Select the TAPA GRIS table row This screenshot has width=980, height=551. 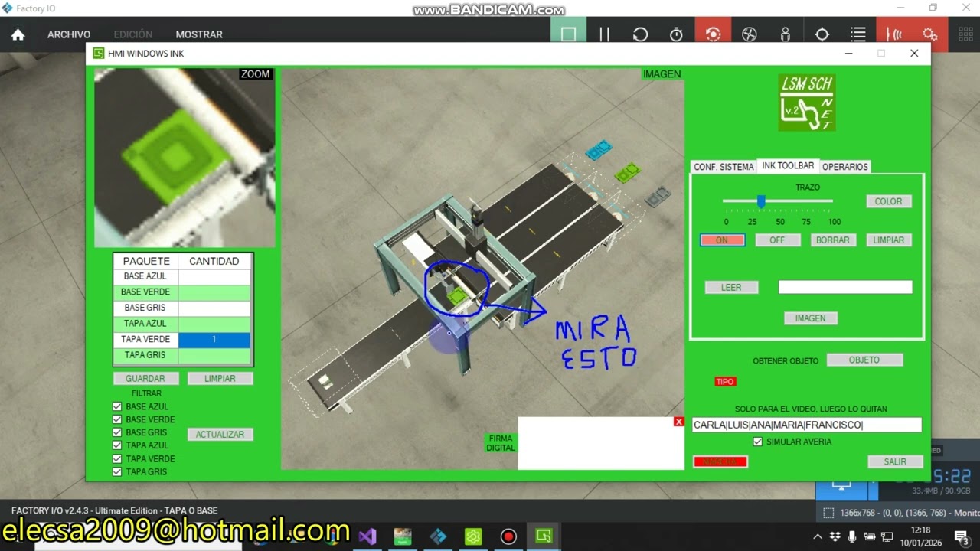pyautogui.click(x=182, y=355)
